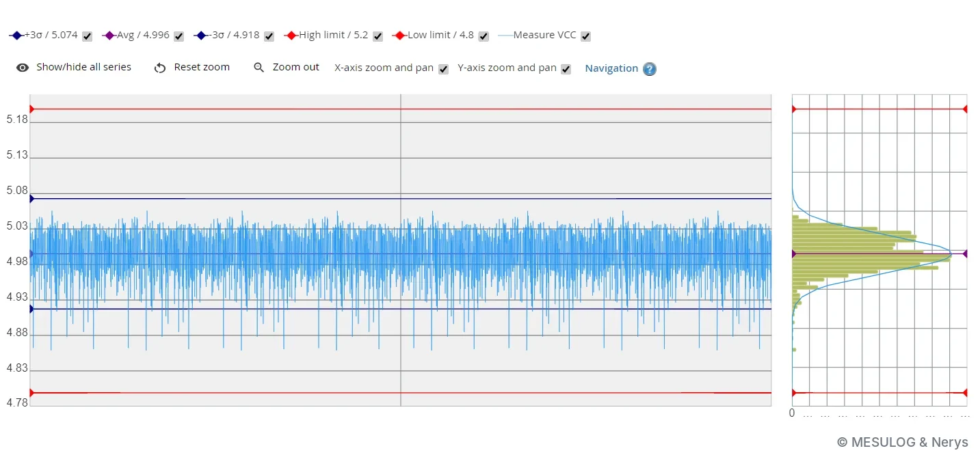The image size is (980, 455).
Task: Click the 5.18 y-axis tick label
Action: [x=17, y=120]
